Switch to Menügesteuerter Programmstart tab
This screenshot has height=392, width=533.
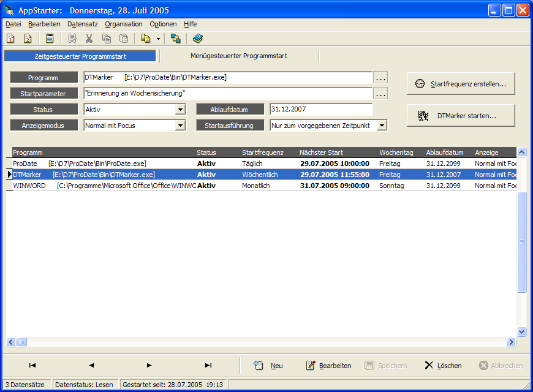coord(239,56)
